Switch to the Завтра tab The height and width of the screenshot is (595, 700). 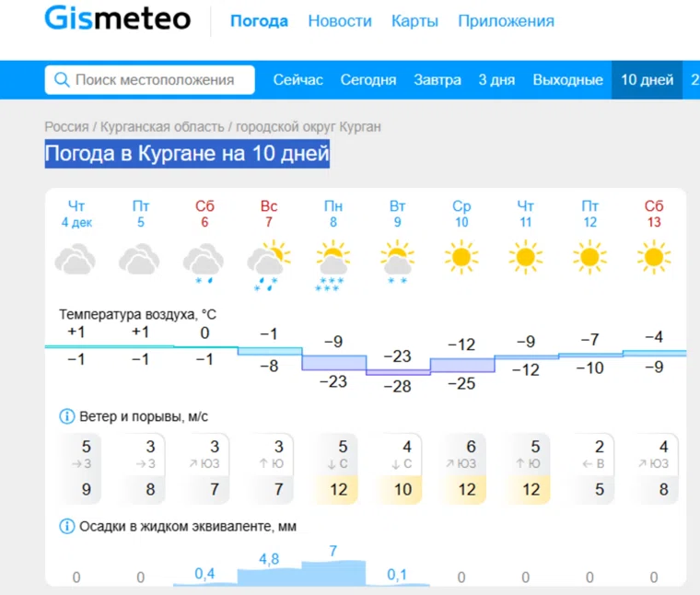[x=437, y=80]
